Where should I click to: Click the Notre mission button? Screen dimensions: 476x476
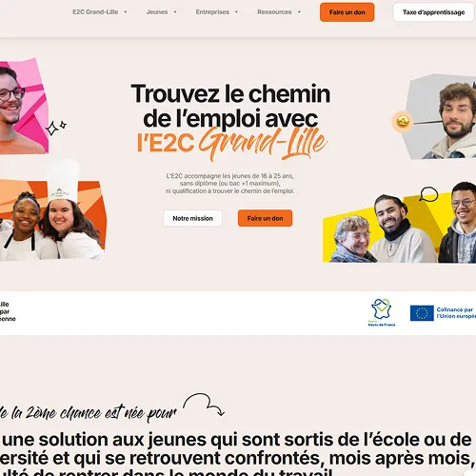(192, 218)
